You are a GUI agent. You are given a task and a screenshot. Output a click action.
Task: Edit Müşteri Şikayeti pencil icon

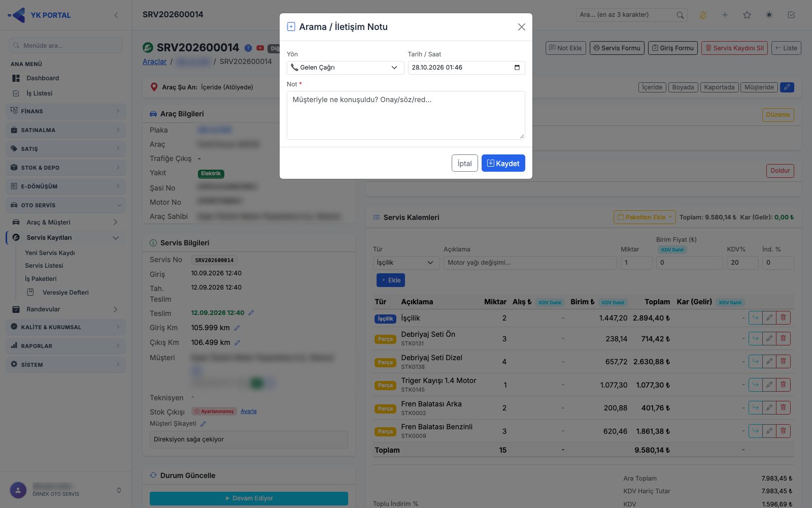pos(203,424)
